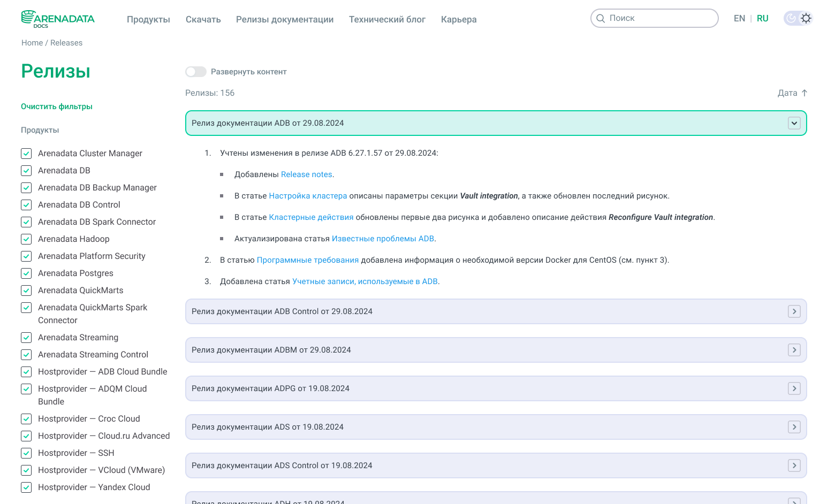The height and width of the screenshot is (504, 835).
Task: Click the Home breadcrumb link
Action: (32, 43)
